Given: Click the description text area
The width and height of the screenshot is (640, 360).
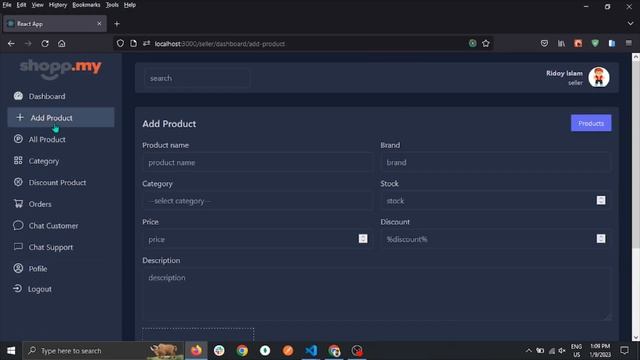Looking at the screenshot, I should [x=376, y=294].
